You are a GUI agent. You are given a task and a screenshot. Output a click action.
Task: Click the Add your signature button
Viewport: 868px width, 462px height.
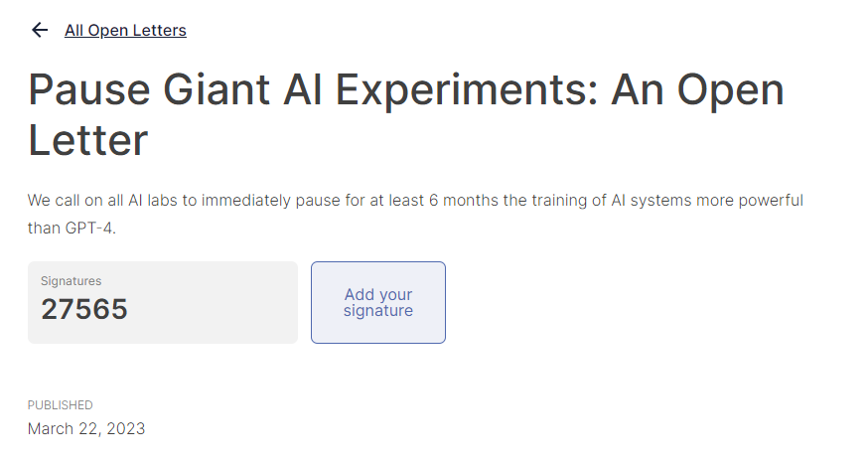click(378, 302)
